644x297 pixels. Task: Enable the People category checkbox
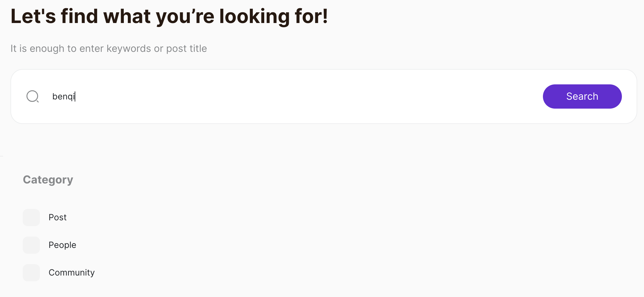[x=31, y=245]
